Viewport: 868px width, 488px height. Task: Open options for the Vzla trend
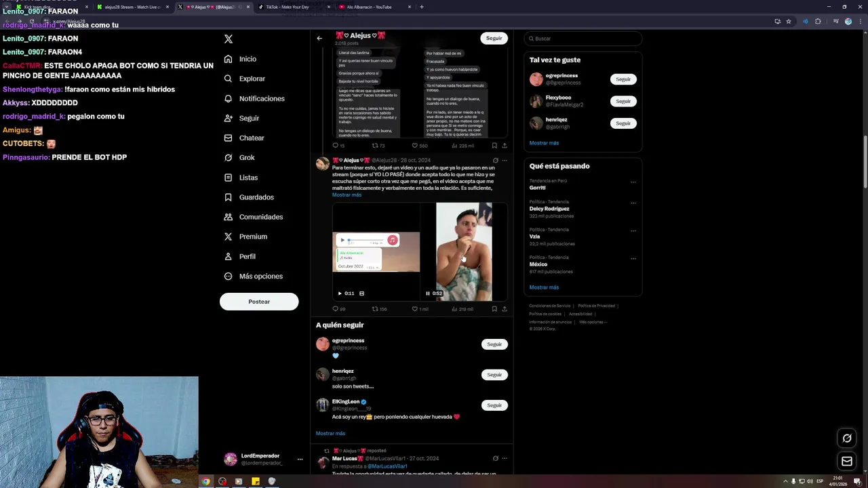633,230
